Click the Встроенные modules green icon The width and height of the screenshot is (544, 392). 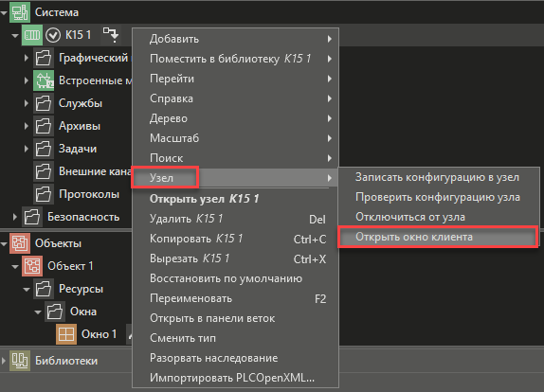pos(44,80)
